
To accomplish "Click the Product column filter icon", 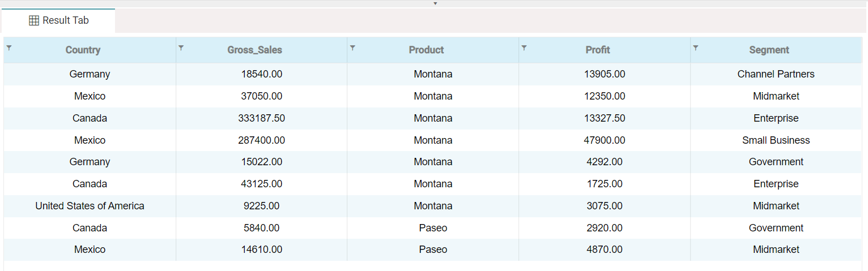I will click(352, 48).
